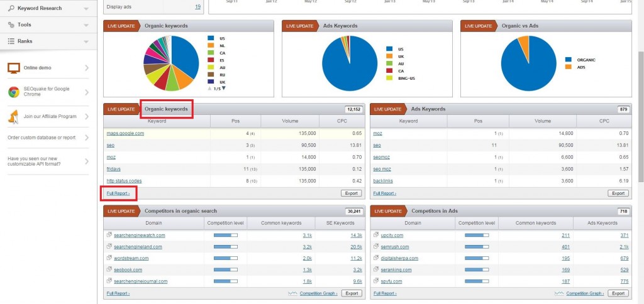Open SEOquake for Google Chrome chevron
Screen dimensions: 644x304
click(87, 92)
